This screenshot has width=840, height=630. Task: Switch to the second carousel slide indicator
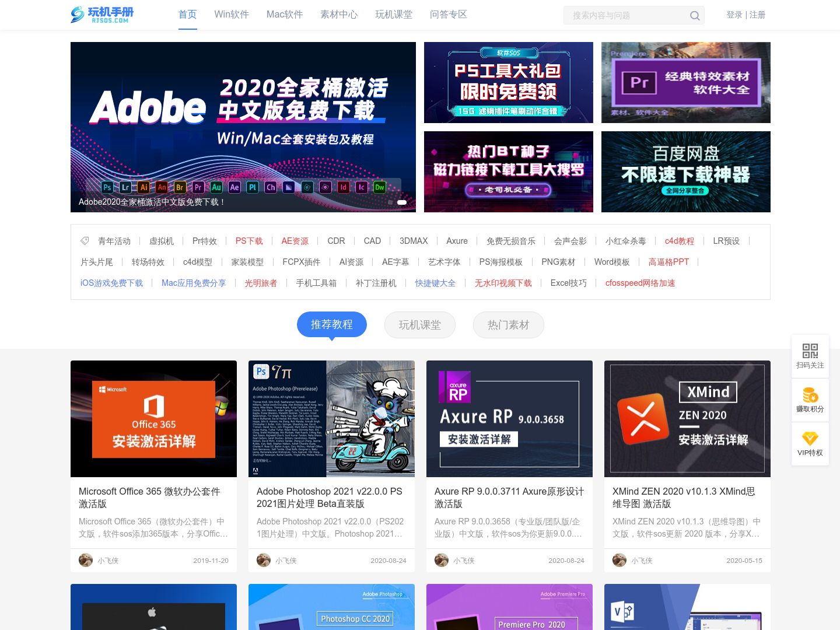click(402, 202)
